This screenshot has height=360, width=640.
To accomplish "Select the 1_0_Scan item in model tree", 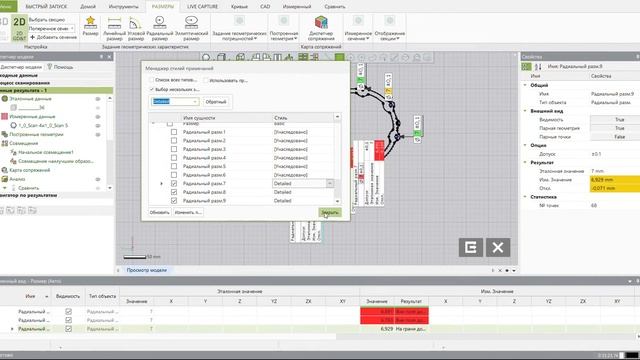I will click(x=43, y=125).
